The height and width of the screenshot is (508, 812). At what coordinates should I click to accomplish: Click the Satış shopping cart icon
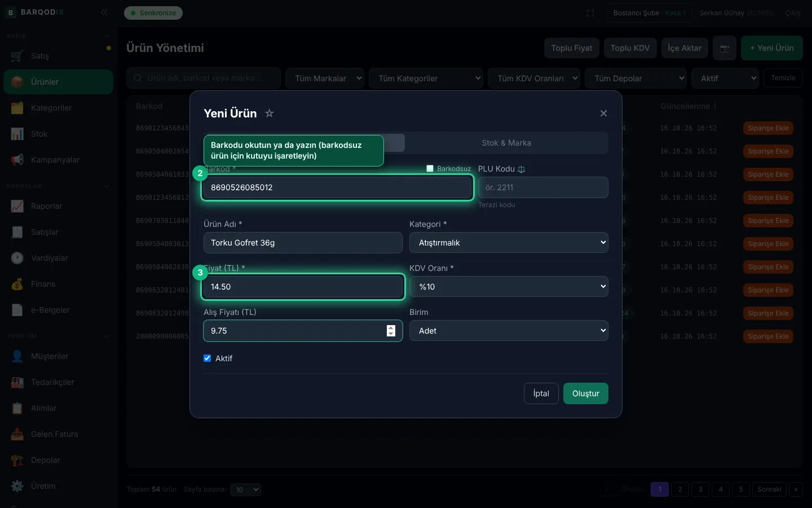(17, 56)
